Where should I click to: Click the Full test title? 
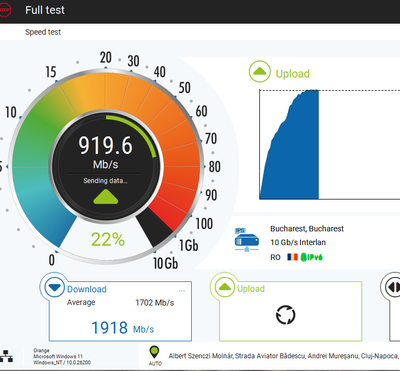pos(45,10)
